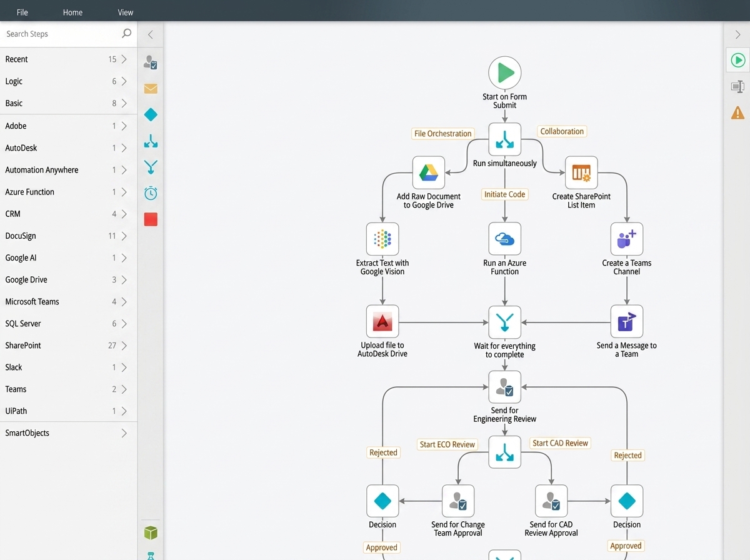Expand the UiPath category
The height and width of the screenshot is (560, 750).
[x=69, y=411]
